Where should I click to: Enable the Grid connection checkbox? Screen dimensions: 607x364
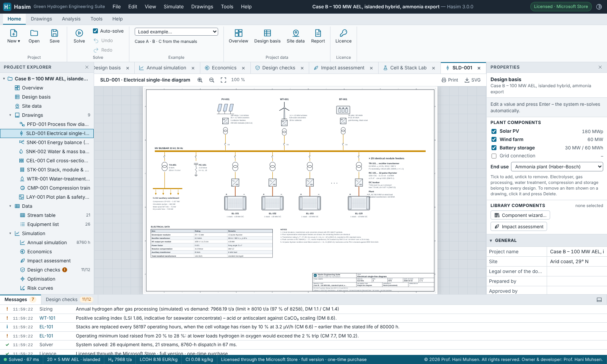pos(494,156)
